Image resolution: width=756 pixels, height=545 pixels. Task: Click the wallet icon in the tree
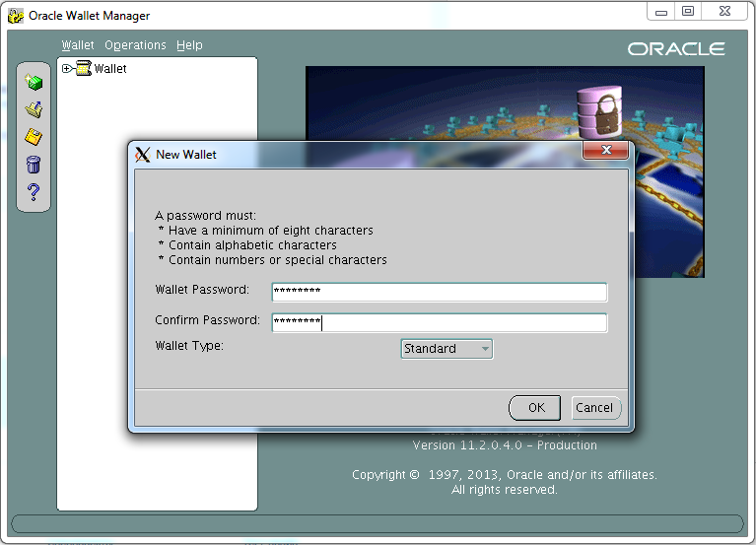click(x=84, y=68)
